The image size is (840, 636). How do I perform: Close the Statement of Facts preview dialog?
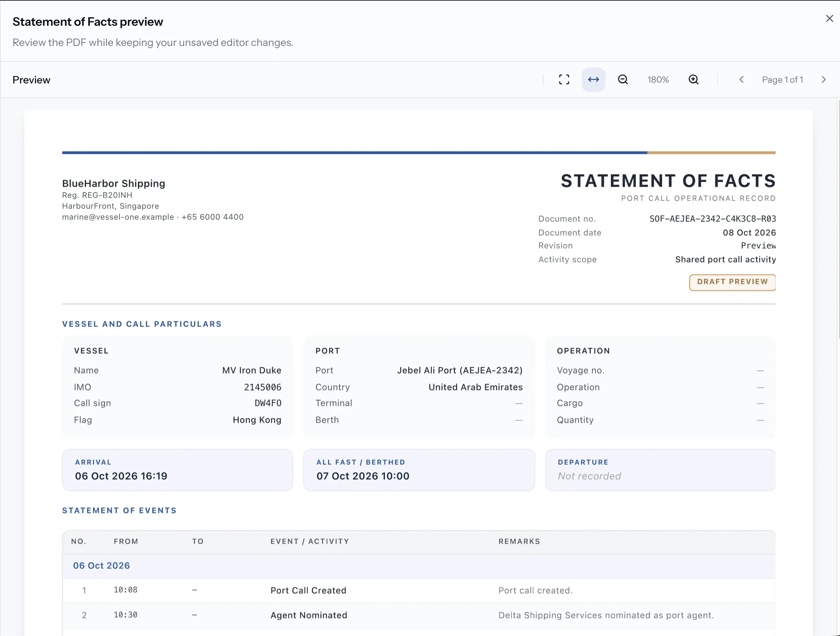pos(829,19)
